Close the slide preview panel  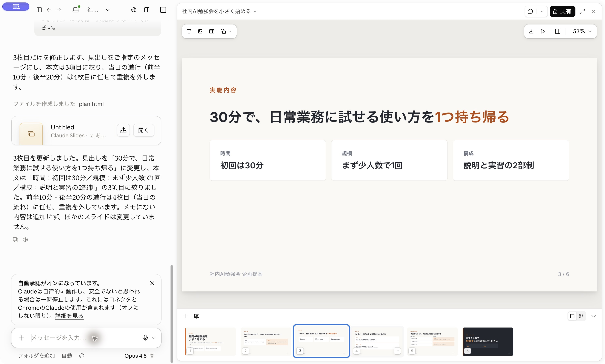(x=593, y=11)
